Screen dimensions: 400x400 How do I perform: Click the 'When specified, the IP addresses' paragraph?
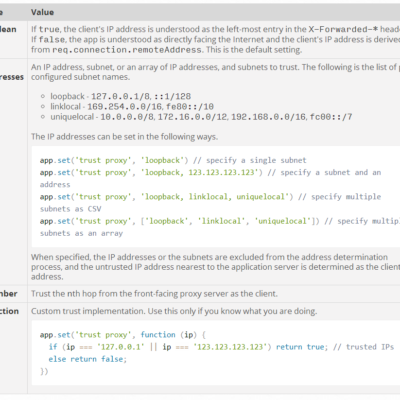pyautogui.click(x=215, y=267)
